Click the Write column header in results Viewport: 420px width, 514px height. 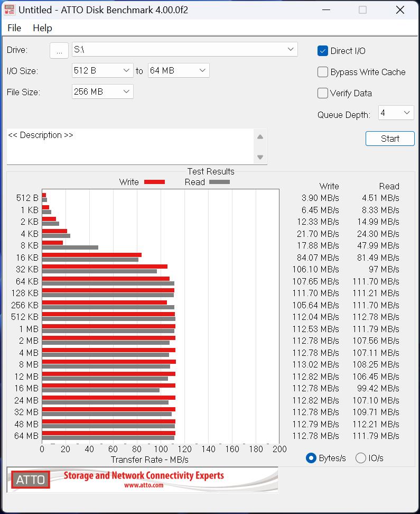coord(329,186)
